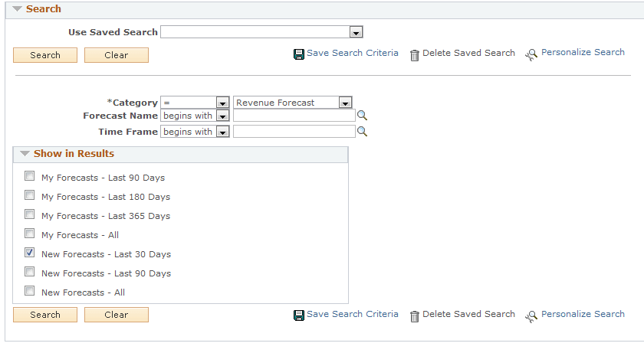Click the Search section heading text
Screen dimensions: 644x353
(44, 8)
